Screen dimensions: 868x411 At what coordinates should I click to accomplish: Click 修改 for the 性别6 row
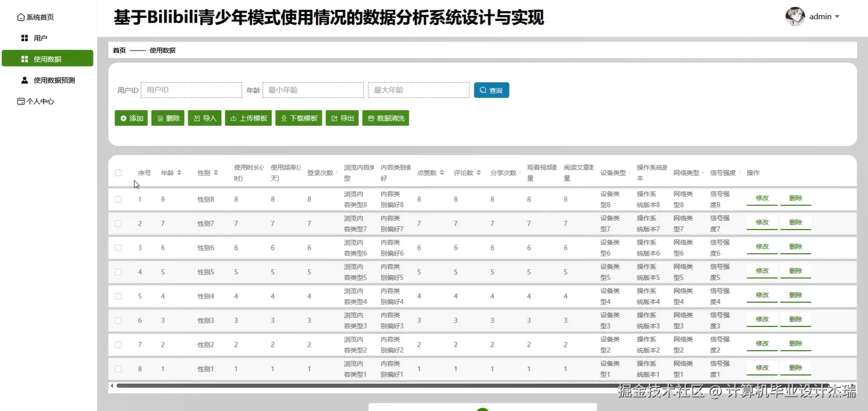coord(762,247)
